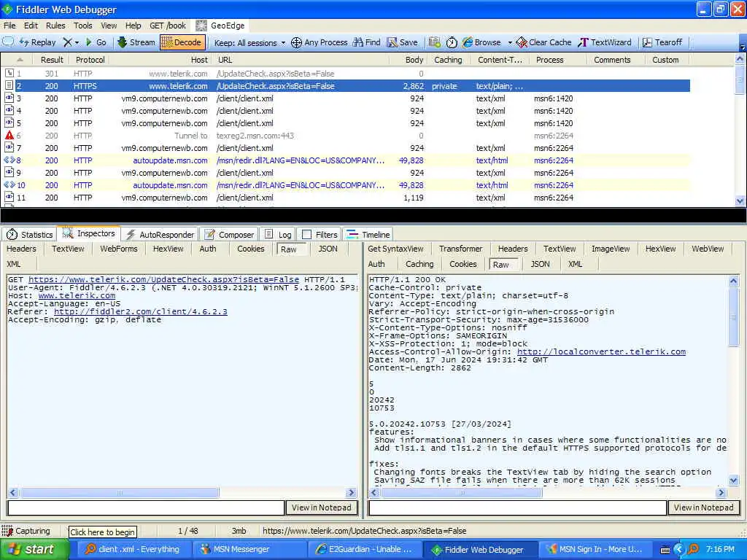Screen dimensions: 747x560
Task: Open request inspector Cookies tab
Action: [251, 249]
